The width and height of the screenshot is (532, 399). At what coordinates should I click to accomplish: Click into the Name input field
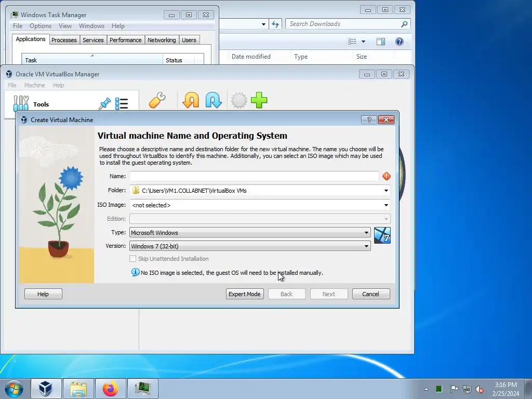pos(254,176)
